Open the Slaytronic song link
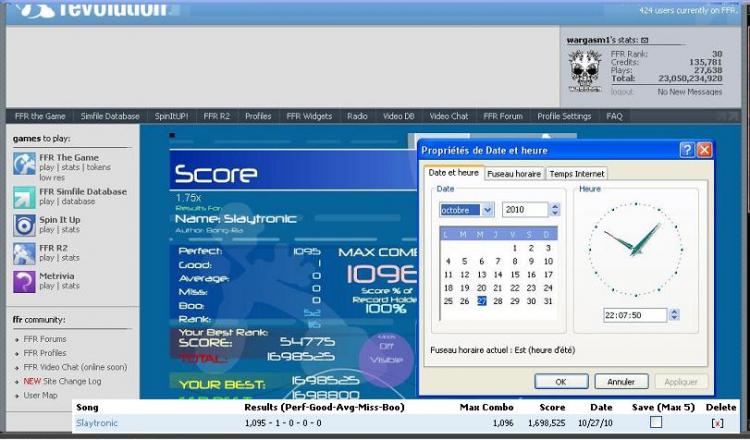The width and height of the screenshot is (750, 440). coord(97,423)
